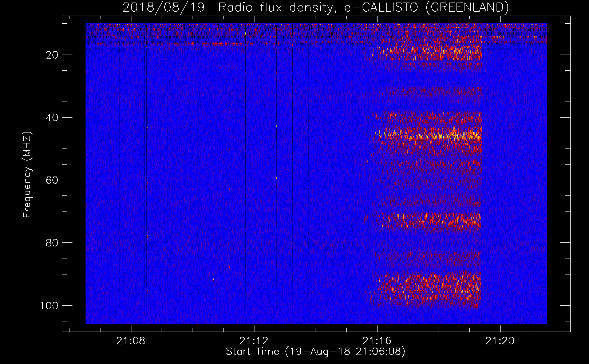The height and width of the screenshot is (364, 589).
Task: Select the 21:12 time tick label
Action: coord(254,341)
